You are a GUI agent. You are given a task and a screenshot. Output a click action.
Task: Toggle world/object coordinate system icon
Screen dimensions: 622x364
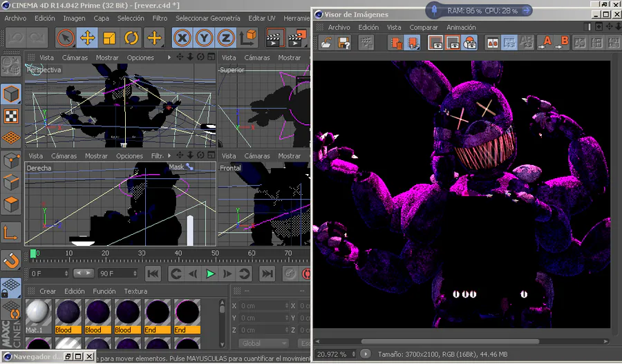pyautogui.click(x=248, y=38)
